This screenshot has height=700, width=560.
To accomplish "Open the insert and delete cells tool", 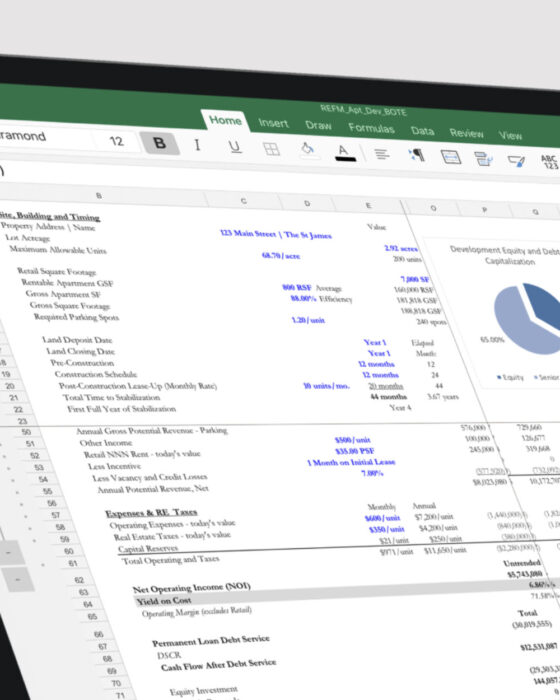I will 483,158.
